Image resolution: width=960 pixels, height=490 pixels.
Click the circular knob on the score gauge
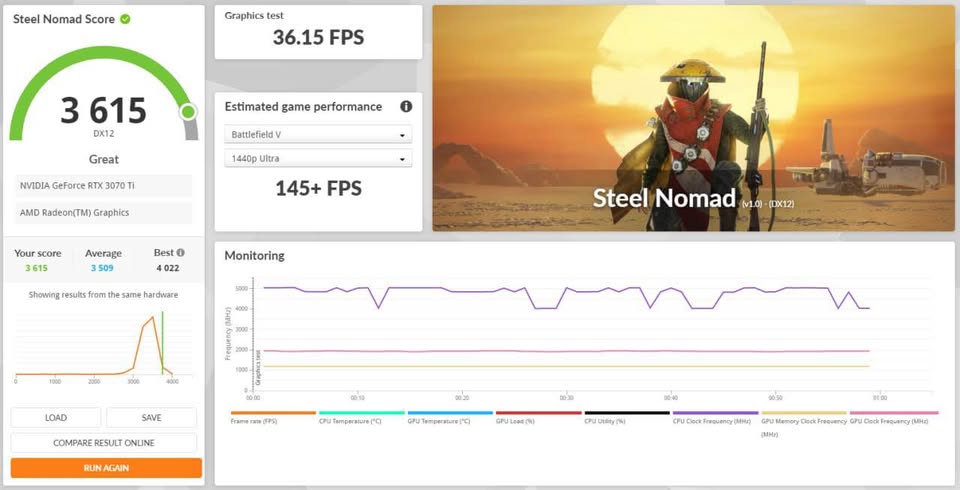[188, 112]
